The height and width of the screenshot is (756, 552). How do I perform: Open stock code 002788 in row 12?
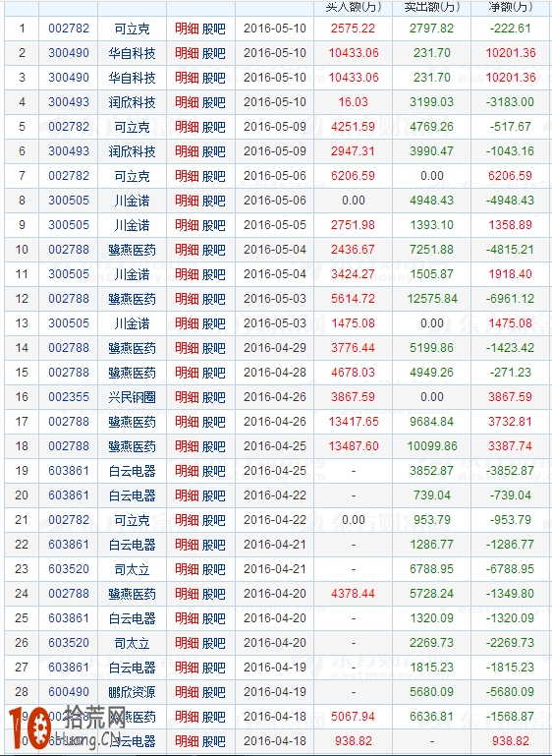coord(69,299)
